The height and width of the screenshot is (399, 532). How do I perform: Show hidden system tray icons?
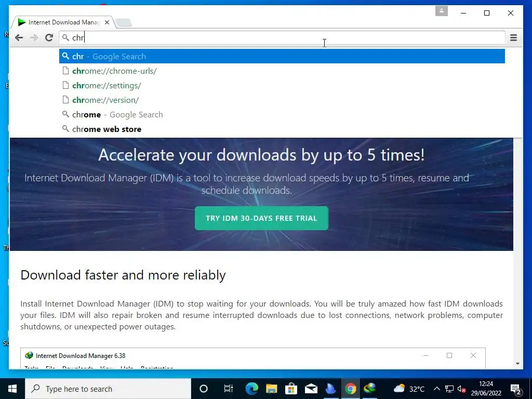click(437, 389)
